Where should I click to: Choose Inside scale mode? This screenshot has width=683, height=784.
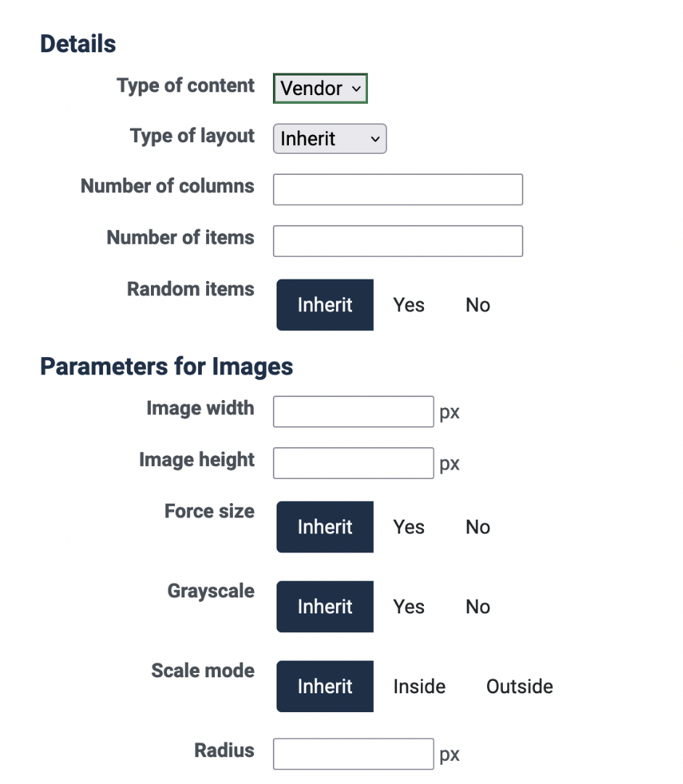pyautogui.click(x=420, y=687)
